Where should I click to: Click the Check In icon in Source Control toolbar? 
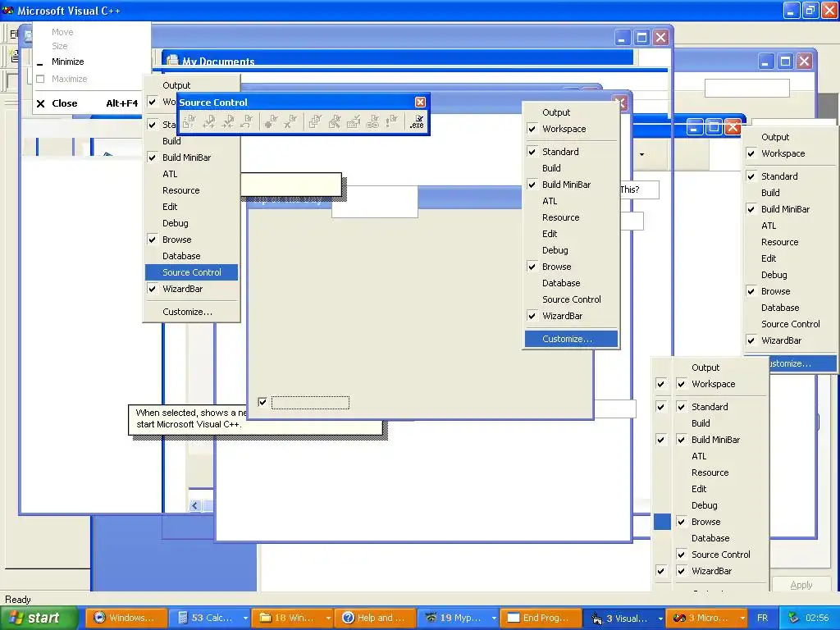click(x=228, y=121)
